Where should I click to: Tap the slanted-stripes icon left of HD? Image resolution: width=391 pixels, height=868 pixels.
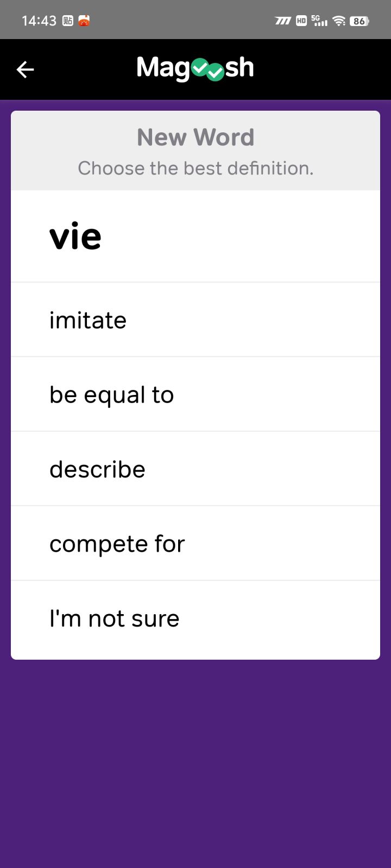(282, 21)
